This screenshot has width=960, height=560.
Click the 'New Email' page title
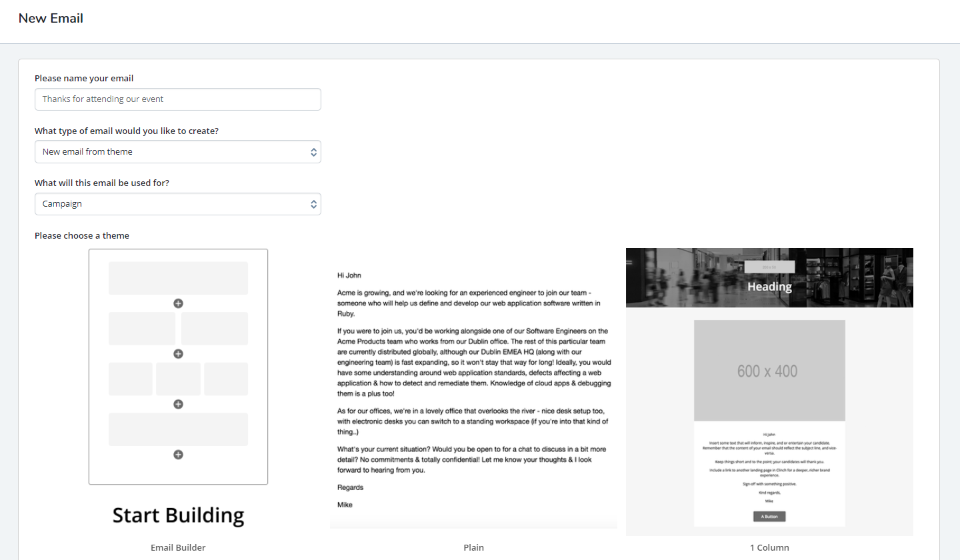click(x=51, y=18)
